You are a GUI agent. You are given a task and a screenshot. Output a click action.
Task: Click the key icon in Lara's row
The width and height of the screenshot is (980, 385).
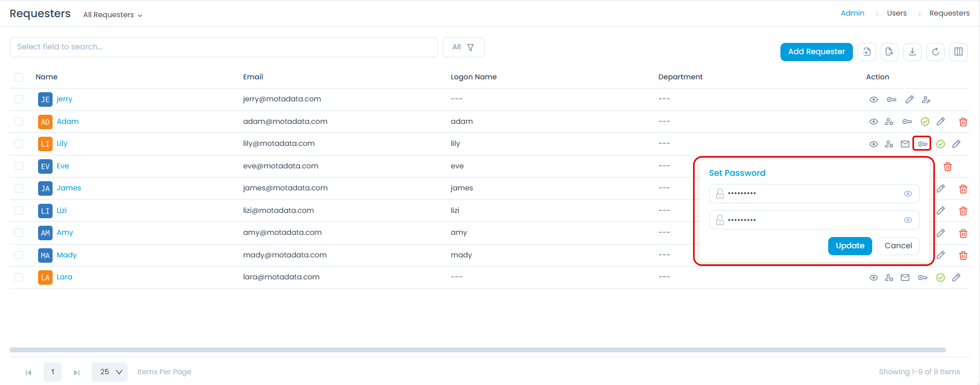click(x=923, y=278)
